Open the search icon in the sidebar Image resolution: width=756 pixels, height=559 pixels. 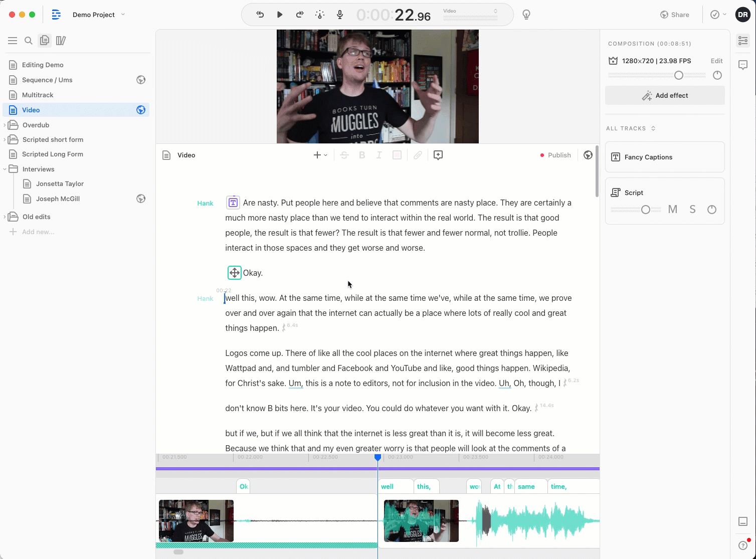(29, 41)
